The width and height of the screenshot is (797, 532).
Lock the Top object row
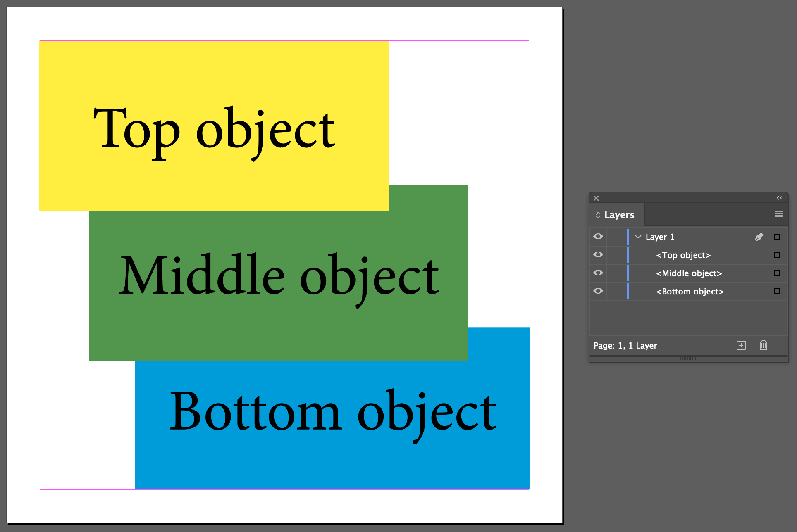(x=616, y=255)
